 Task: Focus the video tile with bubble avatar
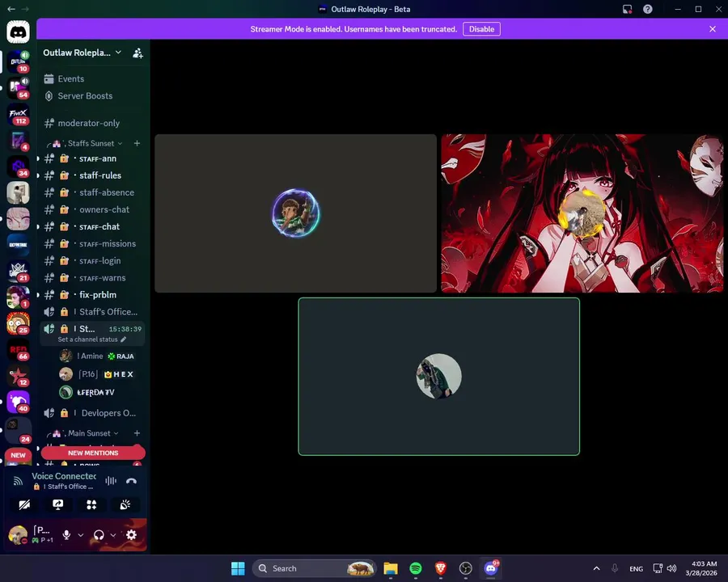[x=295, y=213]
